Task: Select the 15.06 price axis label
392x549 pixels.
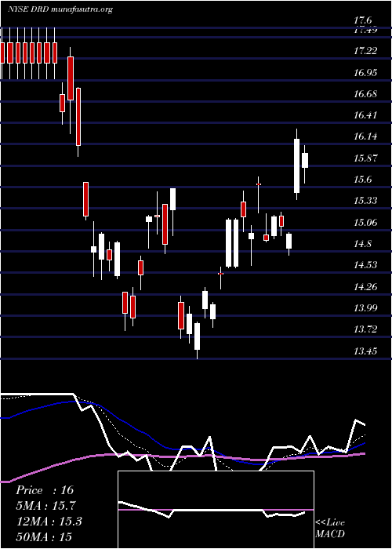Action: [x=365, y=222]
